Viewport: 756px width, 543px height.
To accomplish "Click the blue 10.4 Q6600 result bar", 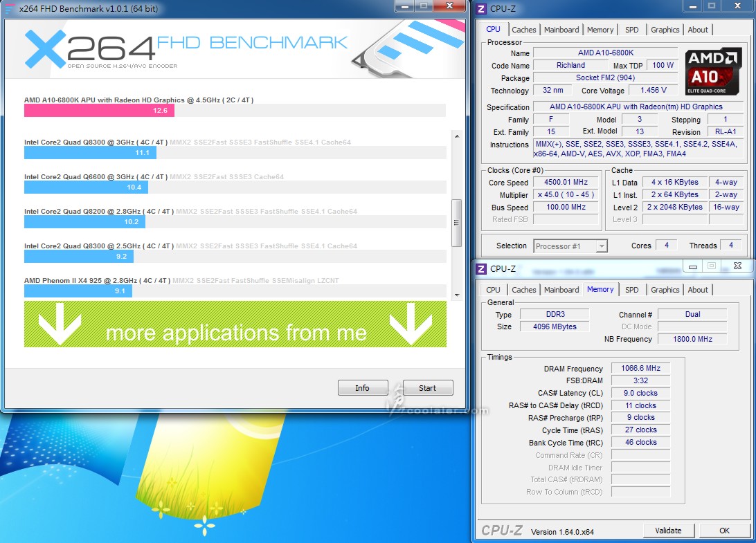I will (x=86, y=187).
